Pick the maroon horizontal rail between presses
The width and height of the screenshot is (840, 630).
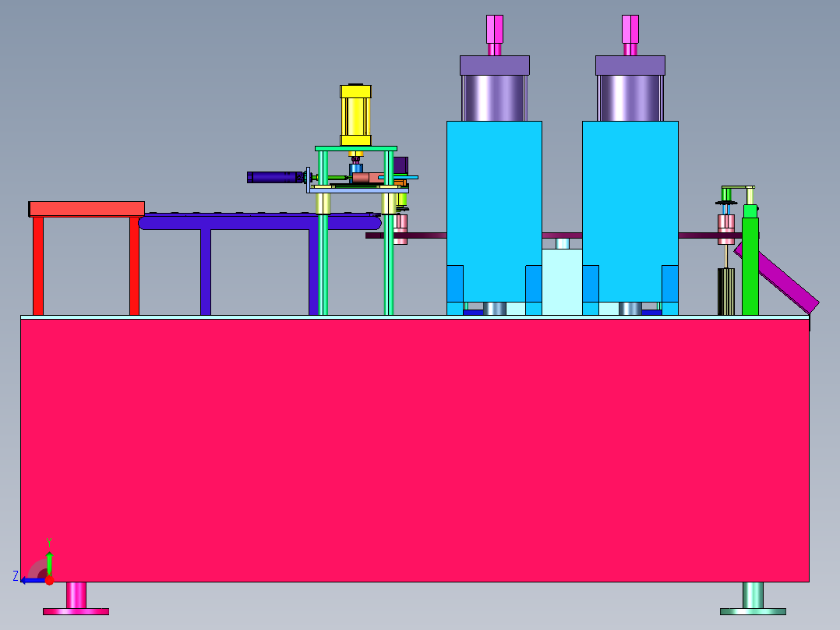coord(562,235)
